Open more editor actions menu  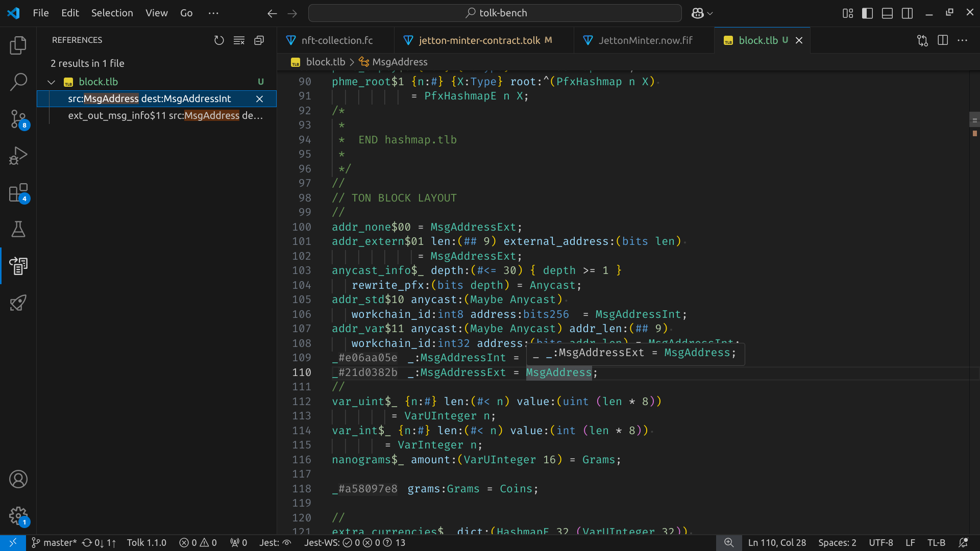pyautogui.click(x=963, y=40)
